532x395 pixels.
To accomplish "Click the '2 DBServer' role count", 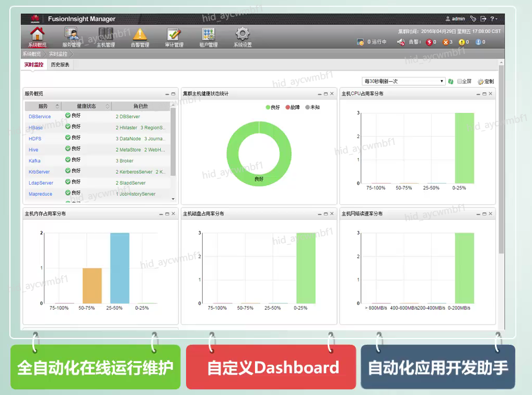I will 128,117.
